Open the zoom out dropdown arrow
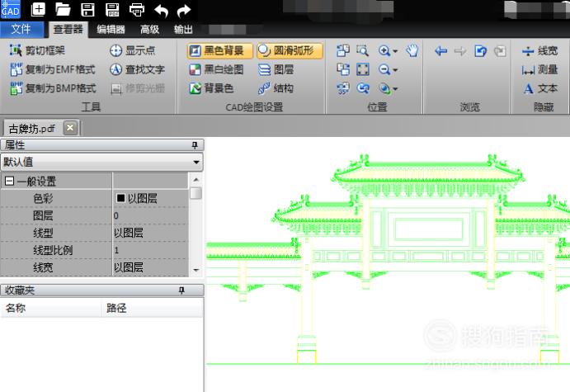Viewport: 570px width, 392px height. point(395,70)
